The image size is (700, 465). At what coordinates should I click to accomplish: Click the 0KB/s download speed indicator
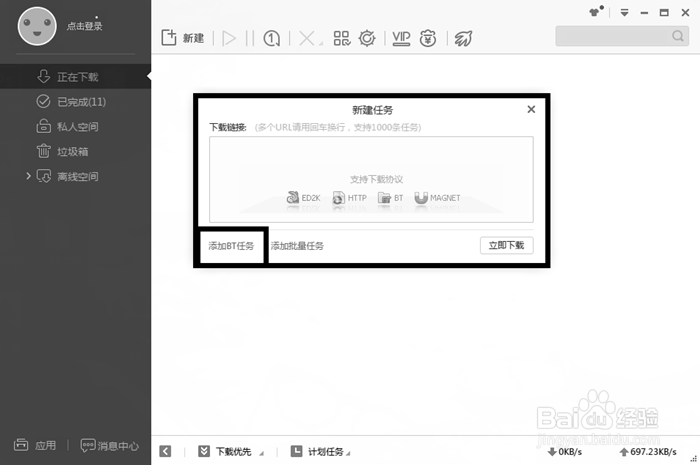pyautogui.click(x=565, y=452)
